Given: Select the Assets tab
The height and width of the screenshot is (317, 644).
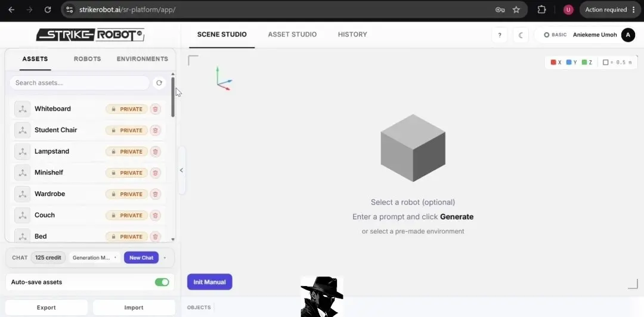Looking at the screenshot, I should [x=35, y=59].
